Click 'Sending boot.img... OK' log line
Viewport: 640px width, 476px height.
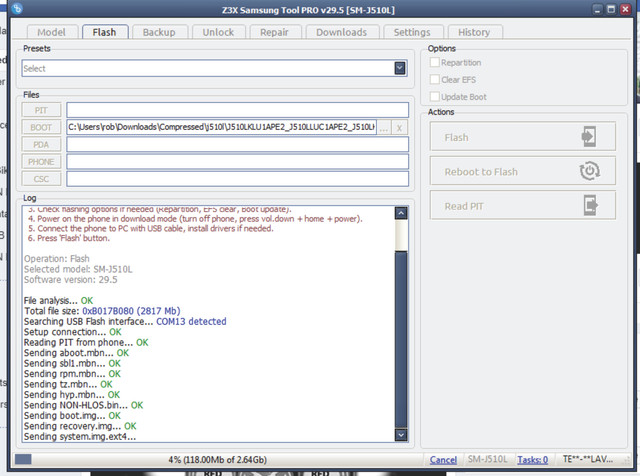72,416
